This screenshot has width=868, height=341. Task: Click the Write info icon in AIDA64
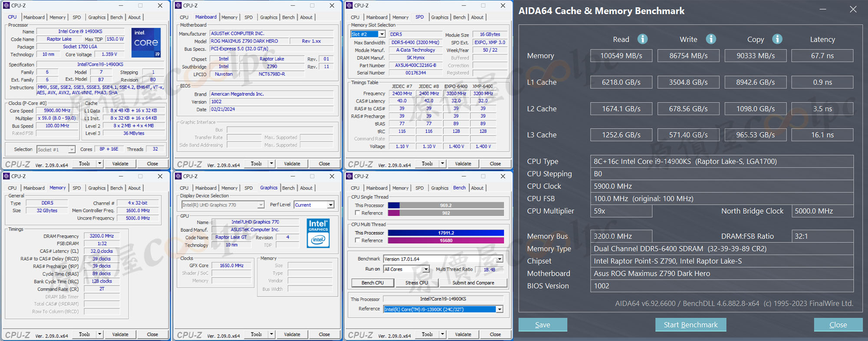click(711, 39)
